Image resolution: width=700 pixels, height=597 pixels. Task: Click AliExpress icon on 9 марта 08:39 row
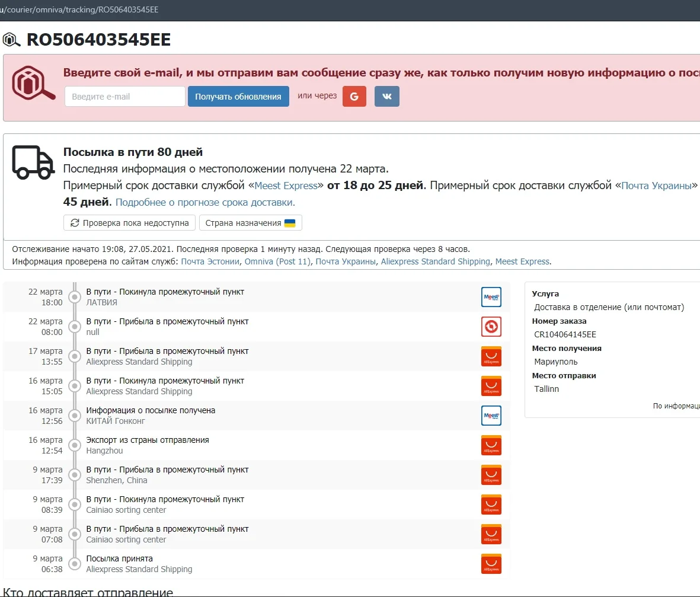pyautogui.click(x=491, y=505)
